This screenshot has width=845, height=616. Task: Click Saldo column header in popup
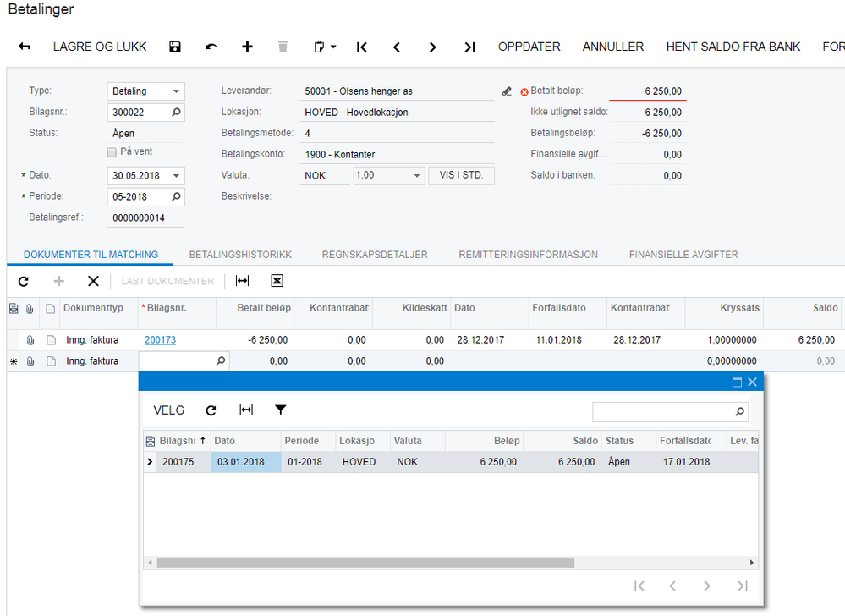(x=562, y=441)
